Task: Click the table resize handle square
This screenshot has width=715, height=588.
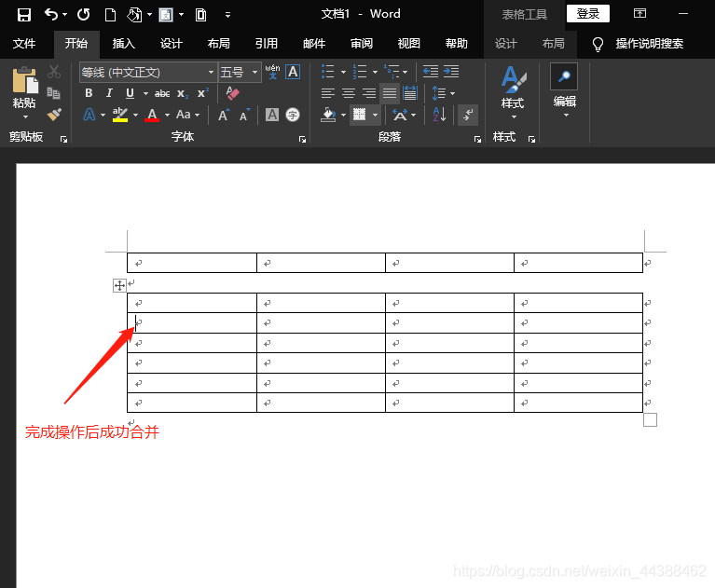Action: tap(651, 420)
